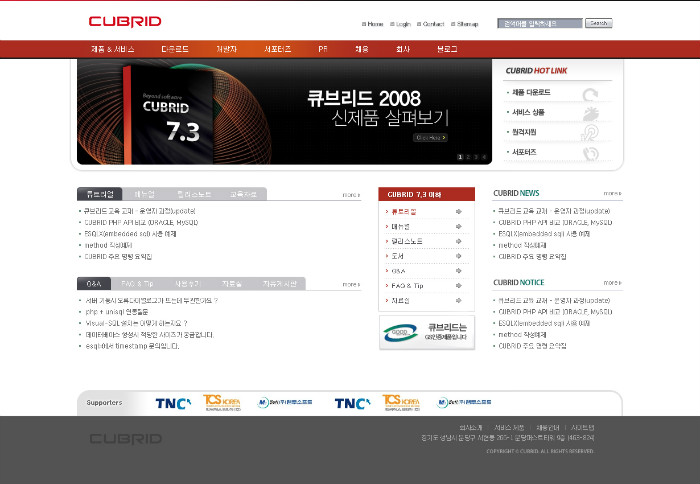The width and height of the screenshot is (700, 484).
Task: Click the arrow icon next to Q&A in sidebar
Action: click(458, 270)
